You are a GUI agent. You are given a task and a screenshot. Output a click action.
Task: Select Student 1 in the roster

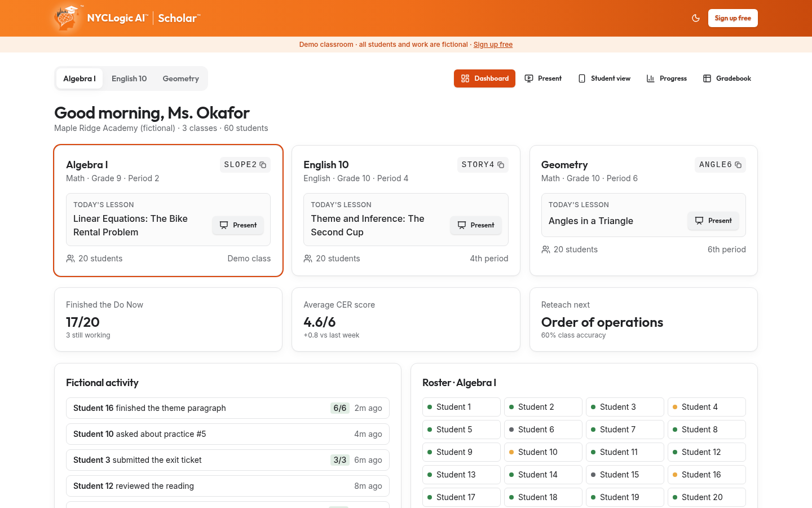[461, 407]
